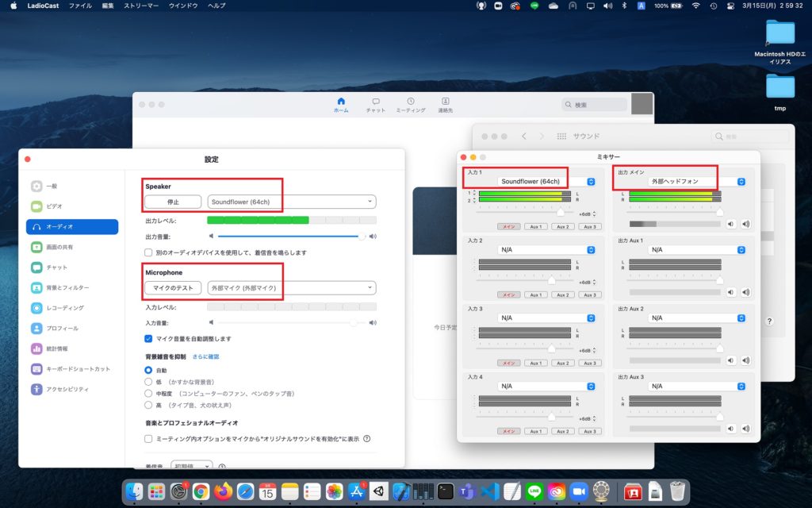The height and width of the screenshot is (508, 812).
Task: Open 入力 3 device selector
Action: tap(547, 317)
